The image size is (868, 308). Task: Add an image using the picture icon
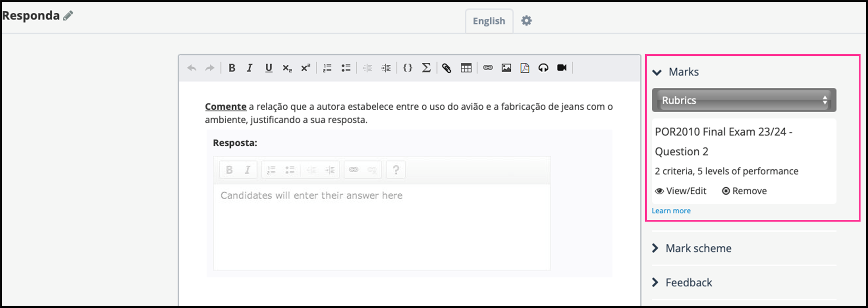pyautogui.click(x=506, y=68)
